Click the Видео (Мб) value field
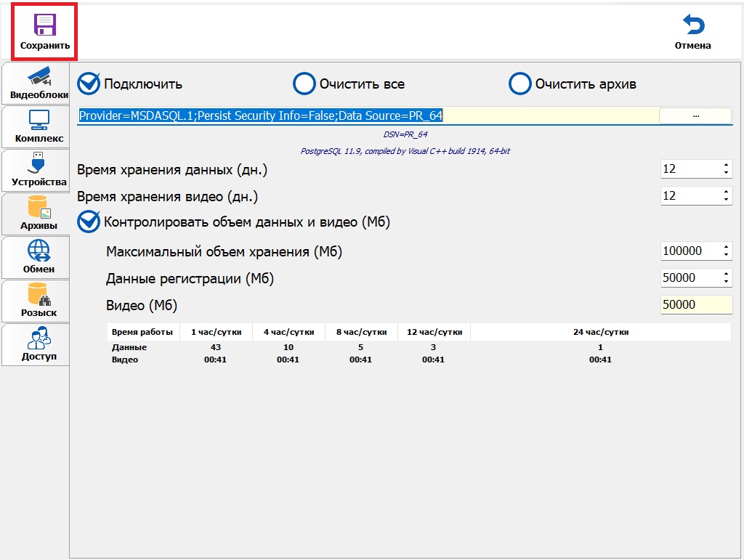The width and height of the screenshot is (744, 560). click(695, 305)
